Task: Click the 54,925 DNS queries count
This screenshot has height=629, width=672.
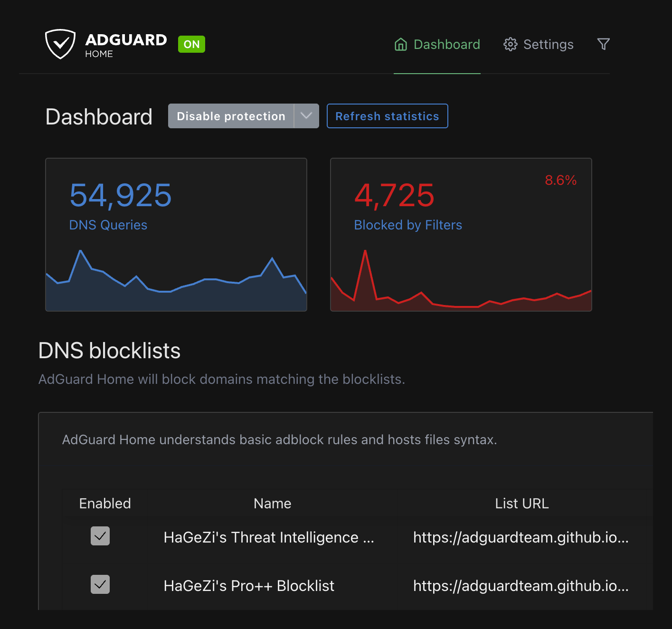Action: [121, 195]
